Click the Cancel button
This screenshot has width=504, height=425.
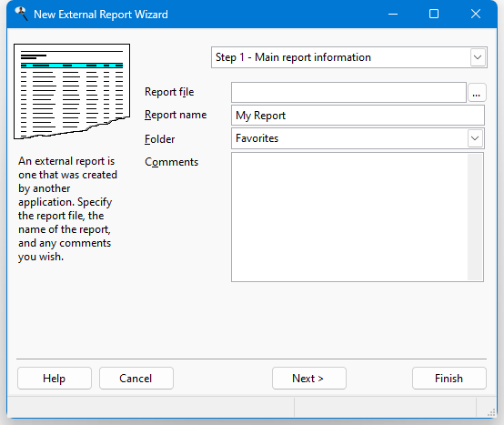click(x=136, y=379)
